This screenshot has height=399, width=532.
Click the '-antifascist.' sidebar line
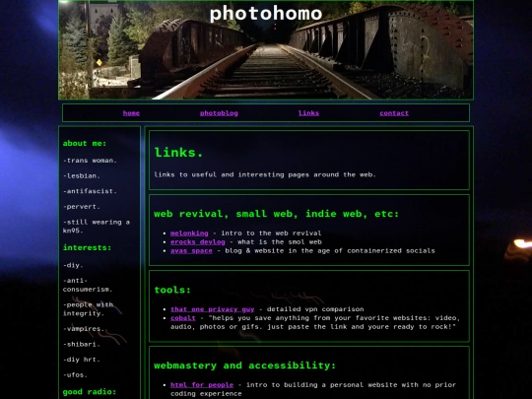tap(90, 191)
